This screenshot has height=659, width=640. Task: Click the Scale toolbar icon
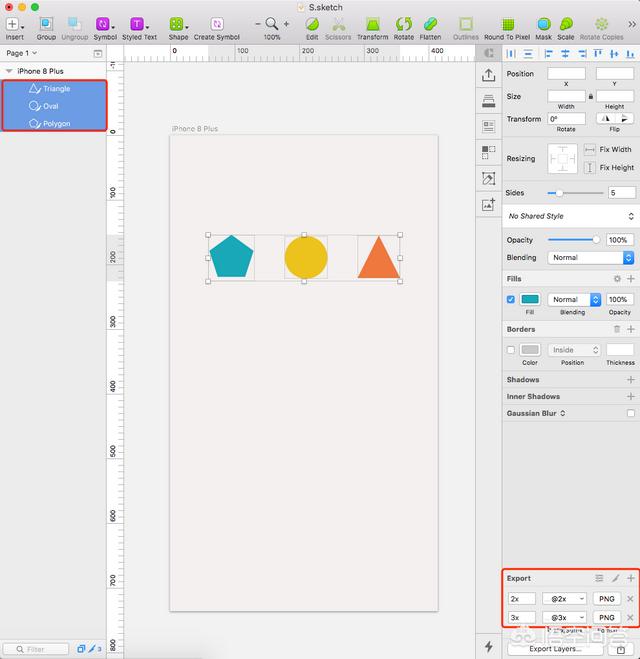(566, 24)
